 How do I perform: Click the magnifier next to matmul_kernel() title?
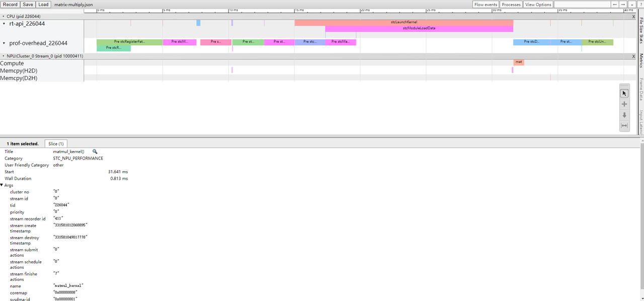tap(95, 152)
